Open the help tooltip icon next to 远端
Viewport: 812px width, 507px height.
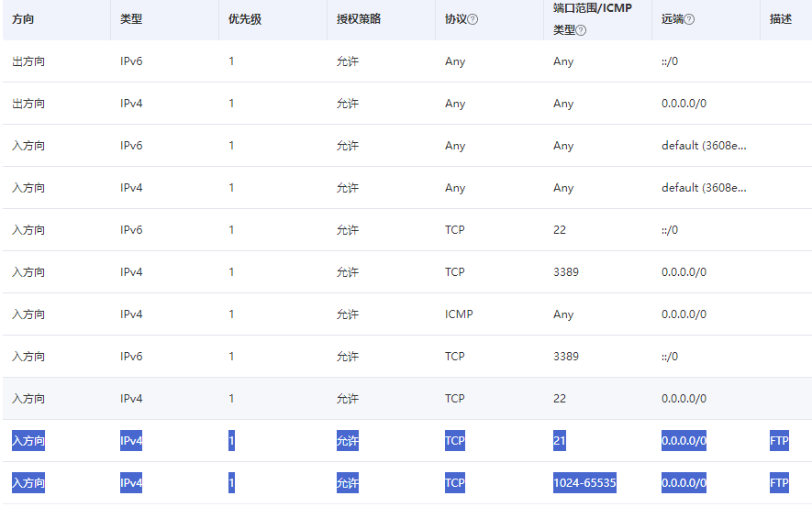(x=689, y=20)
